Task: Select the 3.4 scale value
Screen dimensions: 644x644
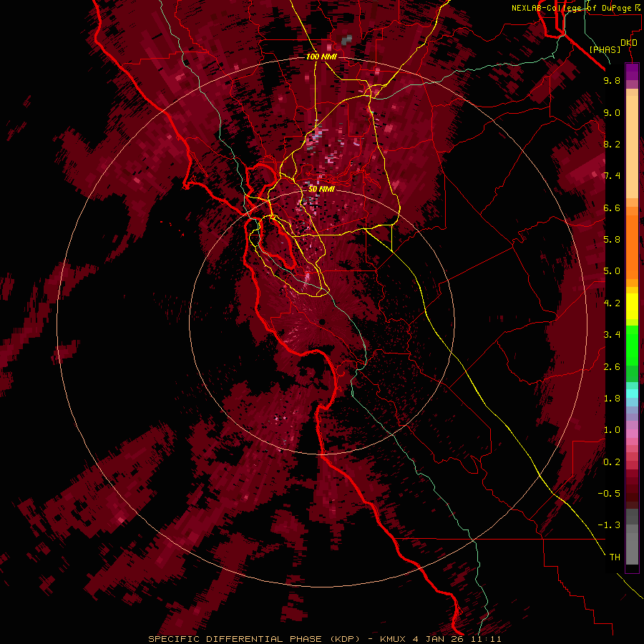Action: tap(612, 335)
